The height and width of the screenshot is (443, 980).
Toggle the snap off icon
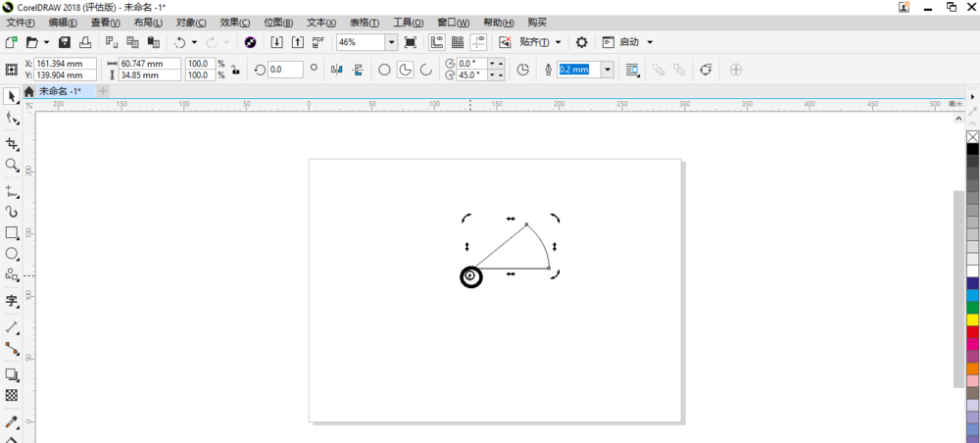point(505,42)
